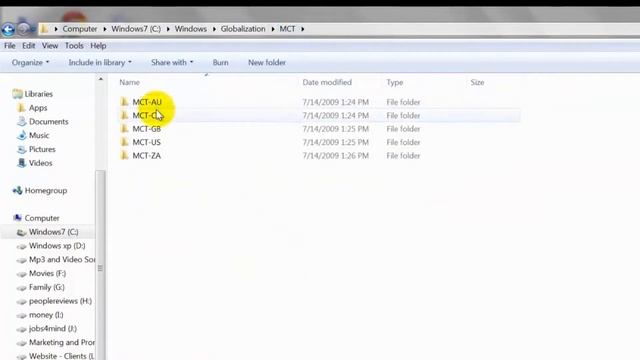
Task: Click the navigation pane scrollbar thumb
Action: pyautogui.click(x=100, y=265)
